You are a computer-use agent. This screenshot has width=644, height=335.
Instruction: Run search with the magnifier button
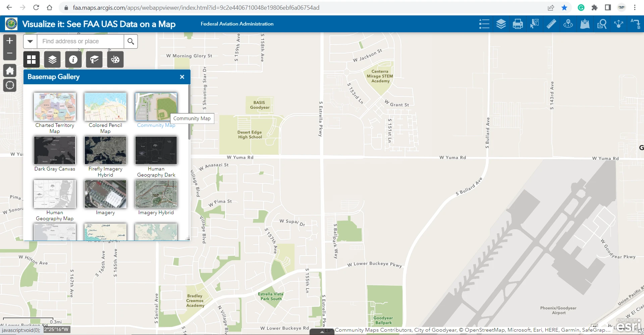[131, 41]
